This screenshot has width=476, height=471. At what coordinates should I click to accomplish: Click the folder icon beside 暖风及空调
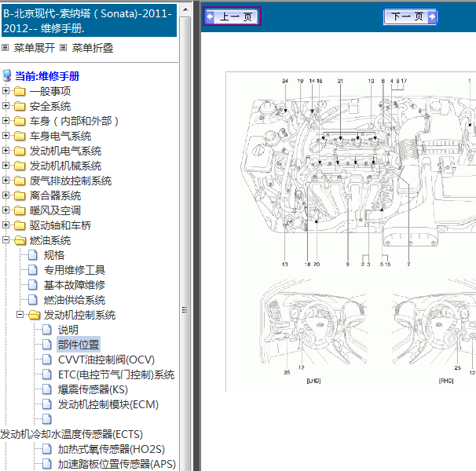pyautogui.click(x=20, y=210)
